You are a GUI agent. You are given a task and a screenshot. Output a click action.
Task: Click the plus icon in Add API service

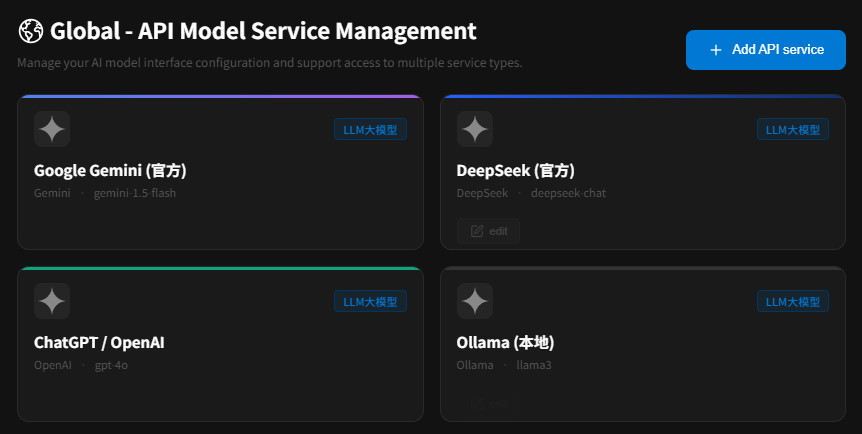point(715,50)
